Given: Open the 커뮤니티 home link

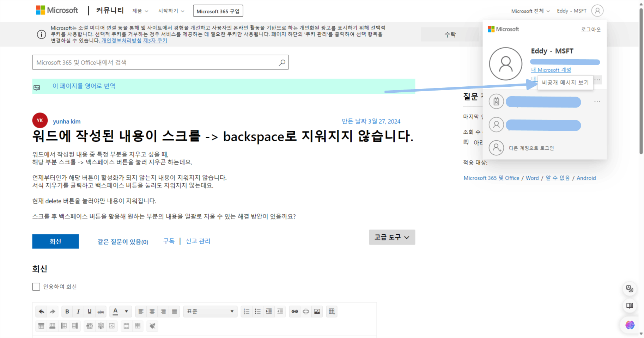Looking at the screenshot, I should [x=110, y=11].
